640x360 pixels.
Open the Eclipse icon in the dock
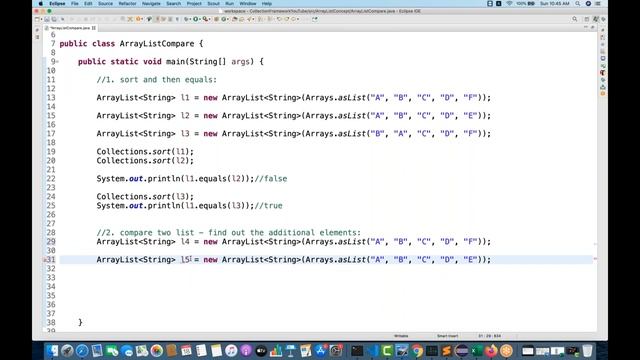[x=462, y=351]
